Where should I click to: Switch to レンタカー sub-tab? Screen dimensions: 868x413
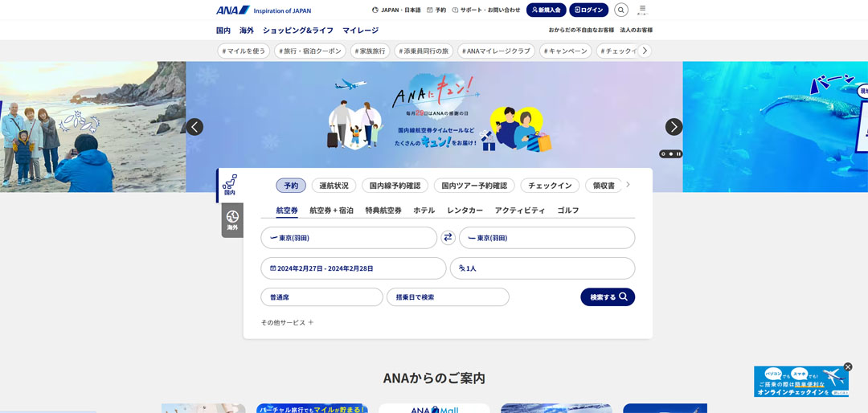pos(465,211)
